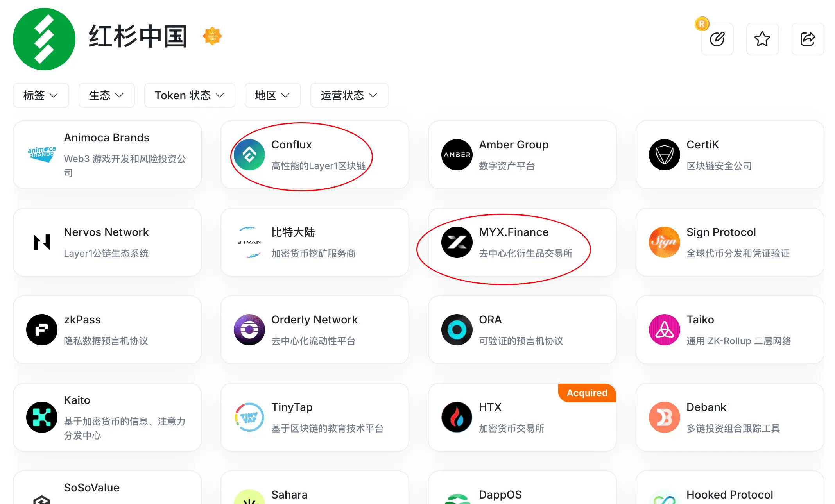Click the 多链投资组合跟踪工具 description
Screen dimensions: 835x504
click(x=733, y=429)
